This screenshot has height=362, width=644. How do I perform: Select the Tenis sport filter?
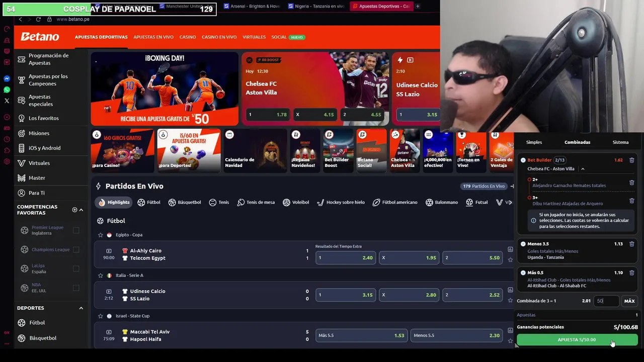[x=219, y=202]
